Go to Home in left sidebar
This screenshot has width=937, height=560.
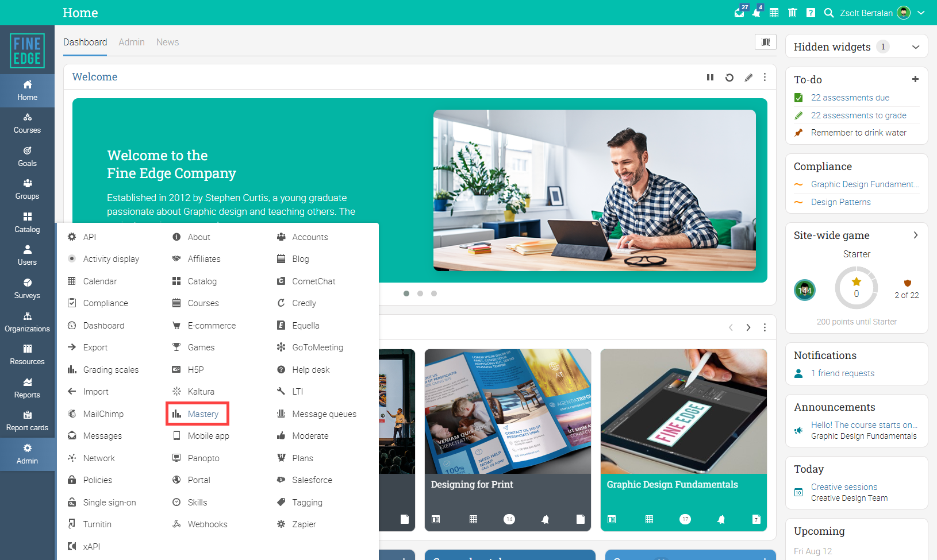[27, 91]
